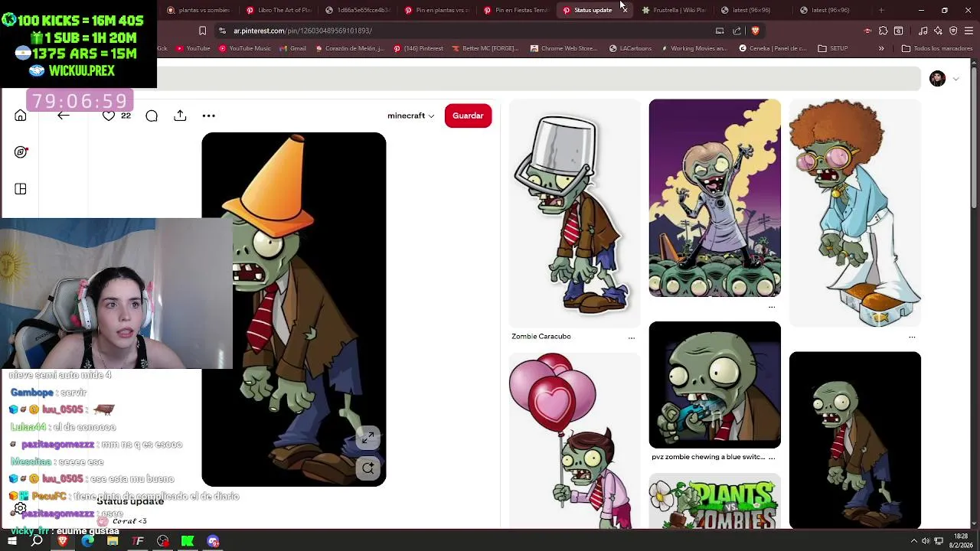Open the pin comments bubble icon

[152, 116]
